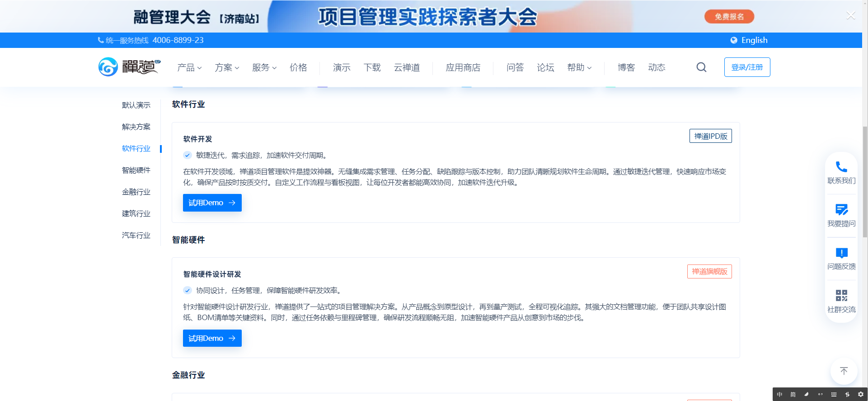Open the soft keyboard icon in IME bar
Viewport: 868px width, 401px height.
(834, 394)
